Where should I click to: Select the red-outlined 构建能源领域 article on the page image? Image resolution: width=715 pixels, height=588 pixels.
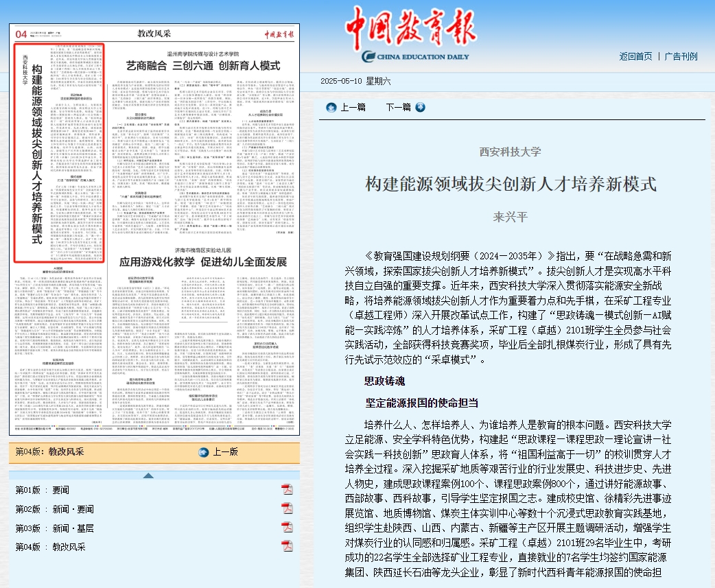tap(59, 153)
